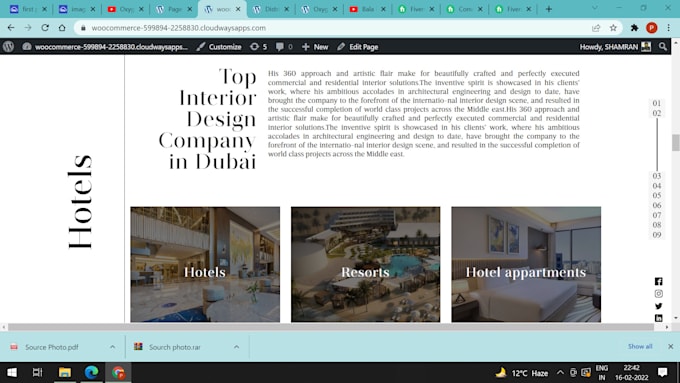
Task: Open File Explorer from taskbar
Action: pyautogui.click(x=65, y=372)
